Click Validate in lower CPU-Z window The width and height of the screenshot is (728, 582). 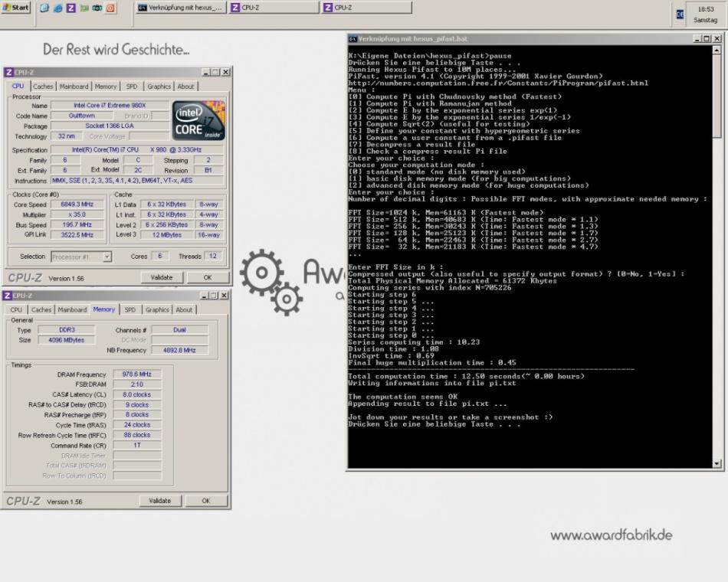159,501
